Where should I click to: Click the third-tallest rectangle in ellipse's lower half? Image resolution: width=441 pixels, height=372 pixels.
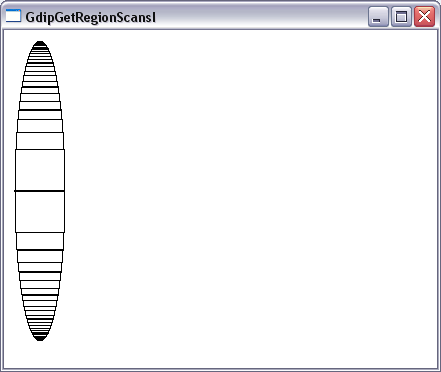[x=40, y=256]
